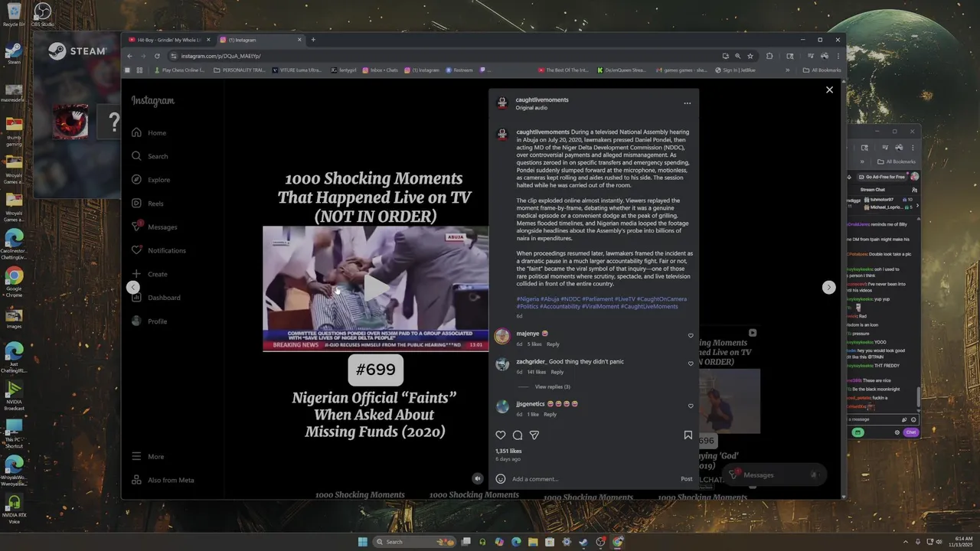
Task: Open the emoji picker beside comment field
Action: (x=501, y=479)
